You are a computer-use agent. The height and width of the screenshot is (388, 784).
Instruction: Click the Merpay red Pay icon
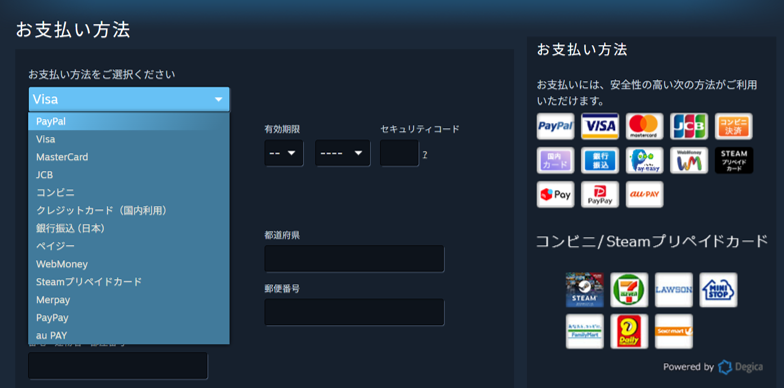click(555, 194)
